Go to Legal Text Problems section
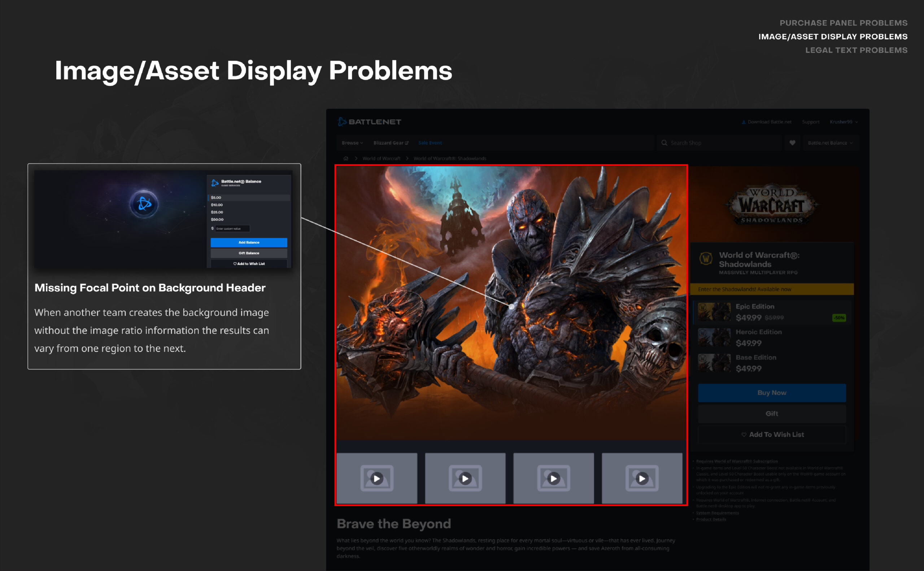The width and height of the screenshot is (924, 571). click(x=857, y=50)
